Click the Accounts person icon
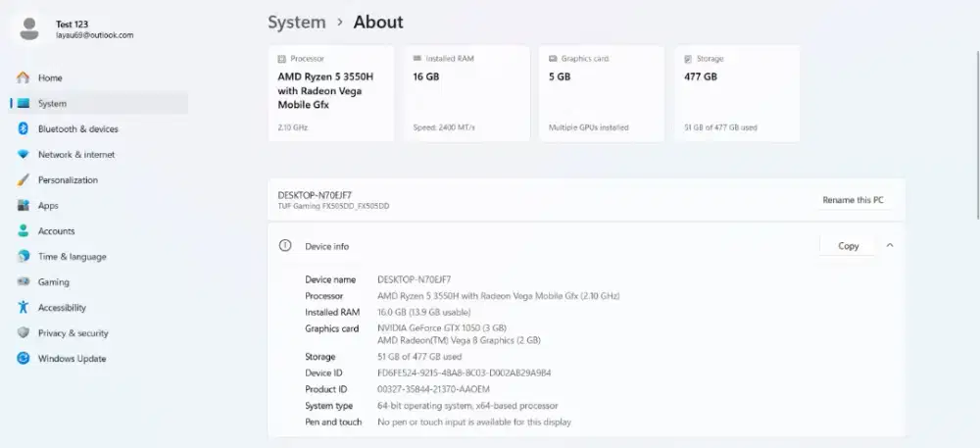Image resolution: width=980 pixels, height=448 pixels. (x=24, y=231)
